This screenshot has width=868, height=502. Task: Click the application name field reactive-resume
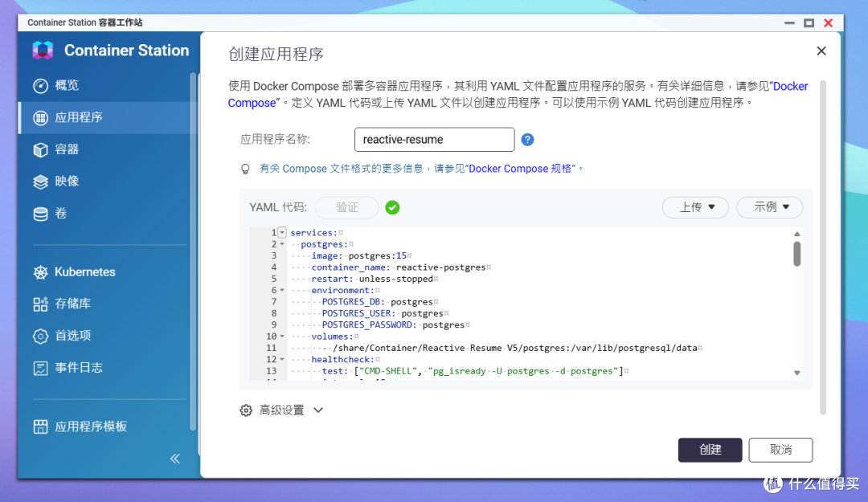tap(435, 140)
